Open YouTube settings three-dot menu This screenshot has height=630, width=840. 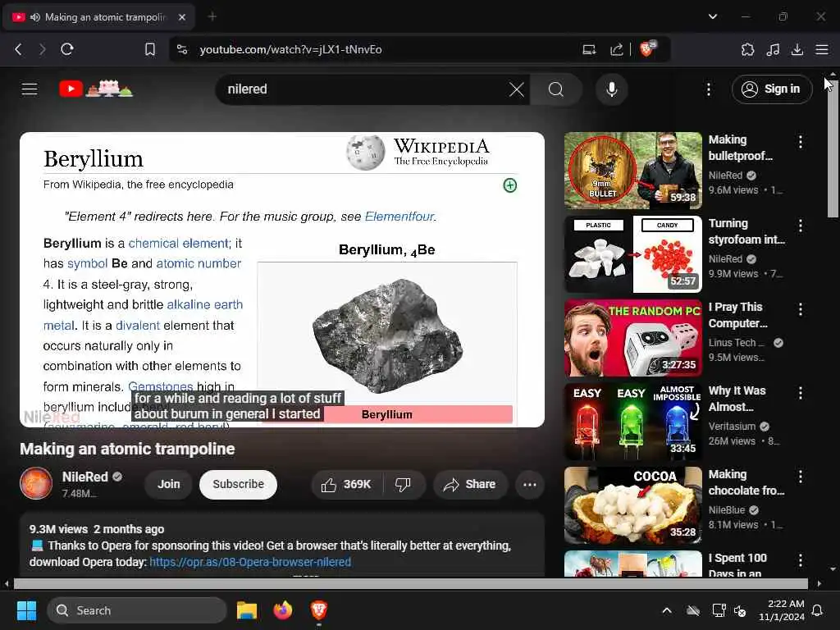[x=709, y=89]
